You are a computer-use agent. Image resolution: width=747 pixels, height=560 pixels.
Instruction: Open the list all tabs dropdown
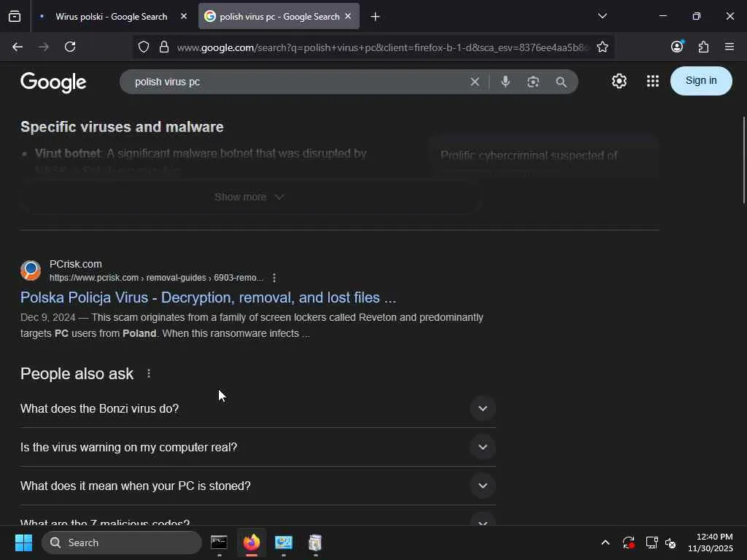603,16
